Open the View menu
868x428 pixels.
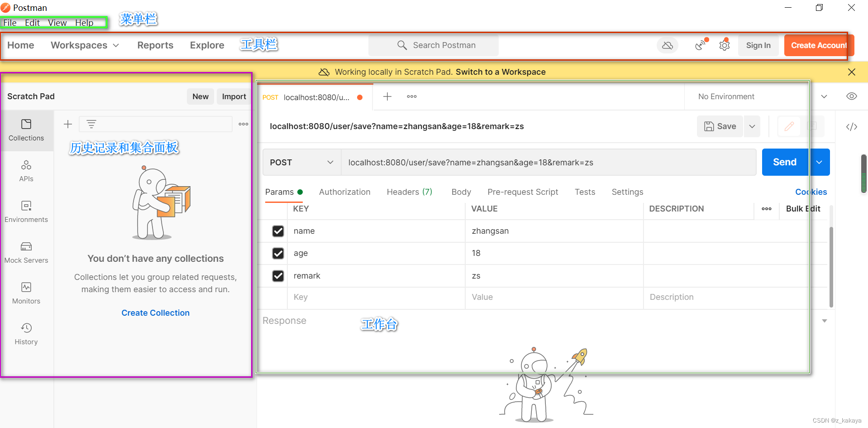[57, 23]
